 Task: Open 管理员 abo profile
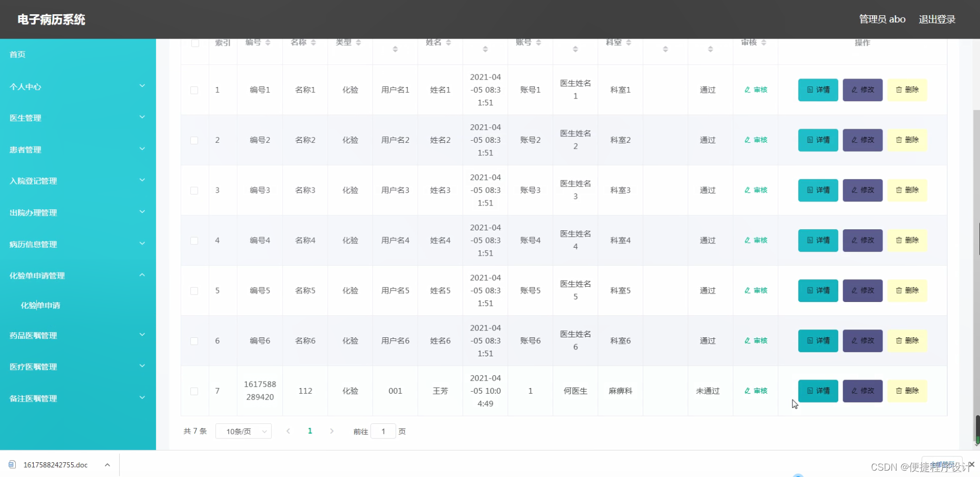pyautogui.click(x=882, y=20)
